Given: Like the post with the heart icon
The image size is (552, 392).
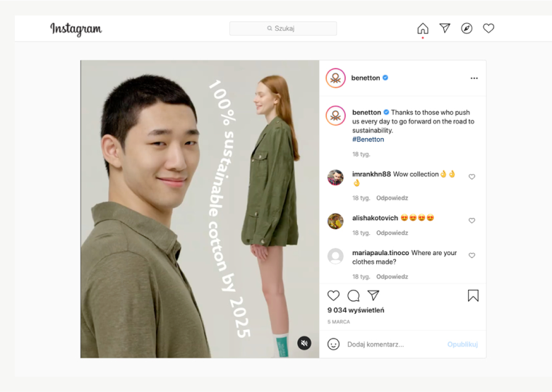Looking at the screenshot, I should (333, 295).
